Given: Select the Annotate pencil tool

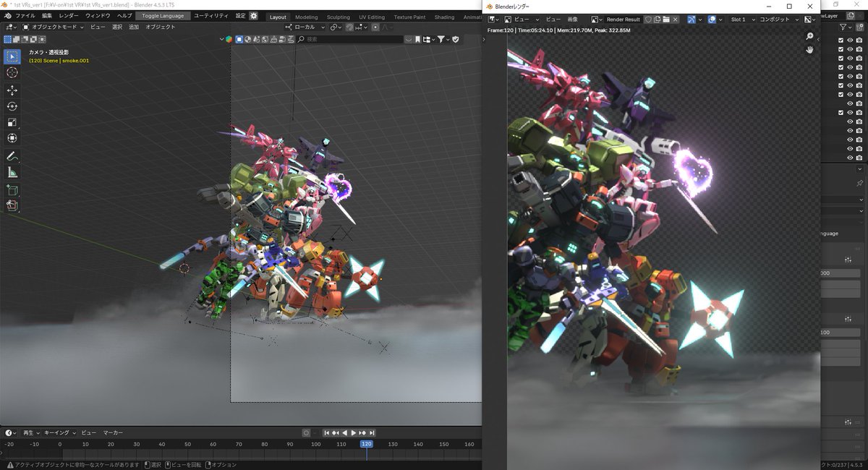Looking at the screenshot, I should tap(12, 156).
